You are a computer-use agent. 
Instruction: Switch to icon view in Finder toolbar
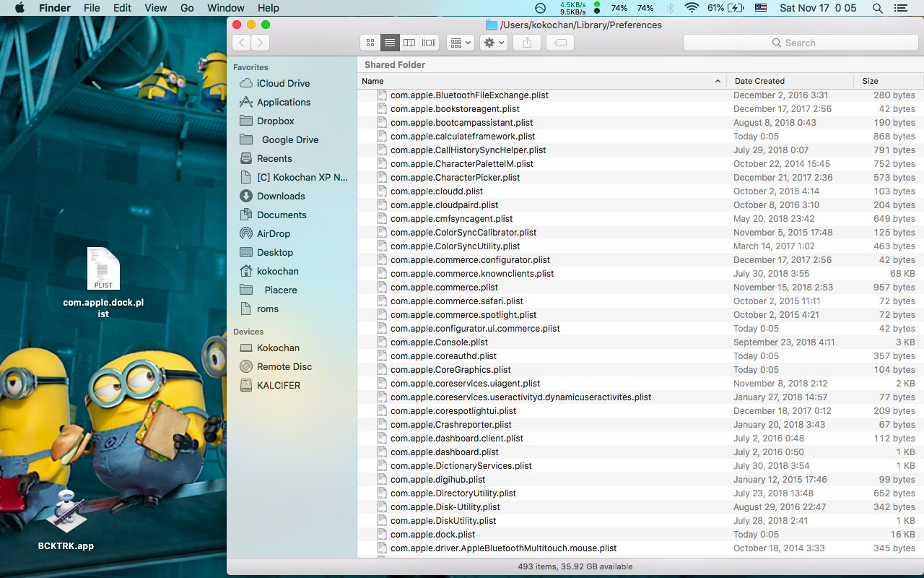(370, 43)
